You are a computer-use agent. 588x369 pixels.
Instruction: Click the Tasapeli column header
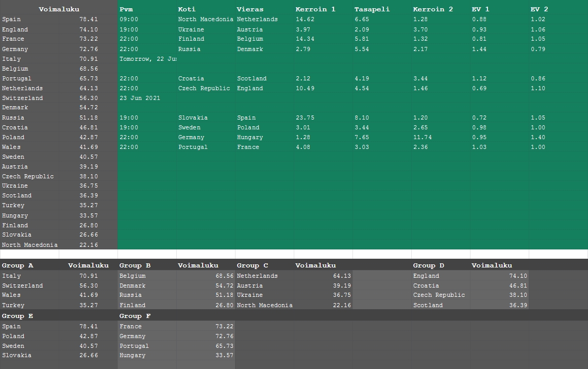[372, 9]
